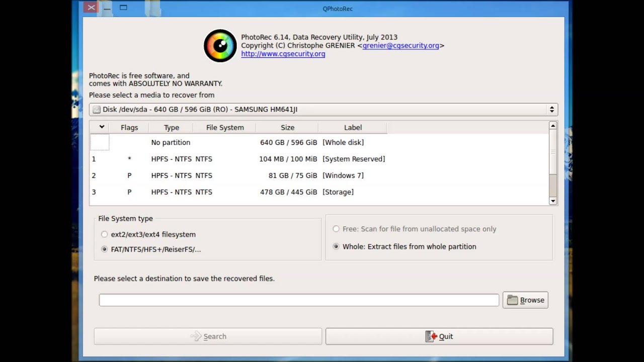
Task: Click the Quit button
Action: tap(439, 336)
